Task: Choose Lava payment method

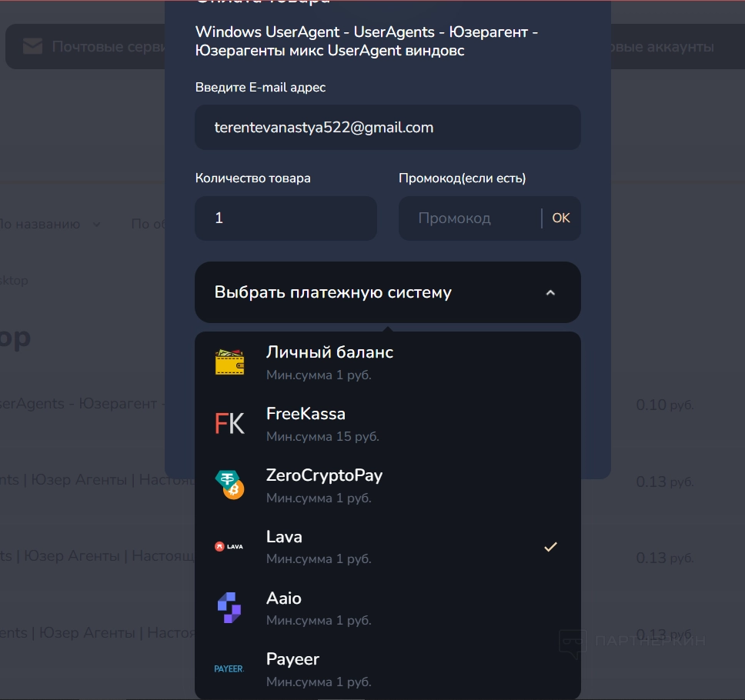Action: (x=388, y=547)
